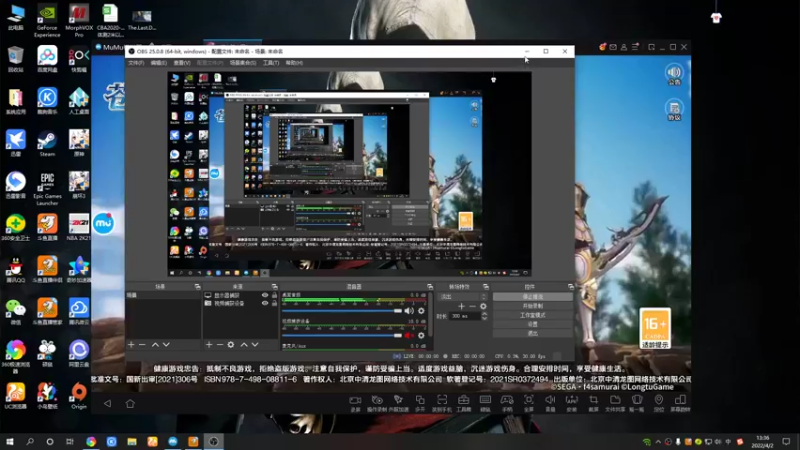
Task: Remove the scene transition with the minus icon in OBS
Action: (472, 306)
